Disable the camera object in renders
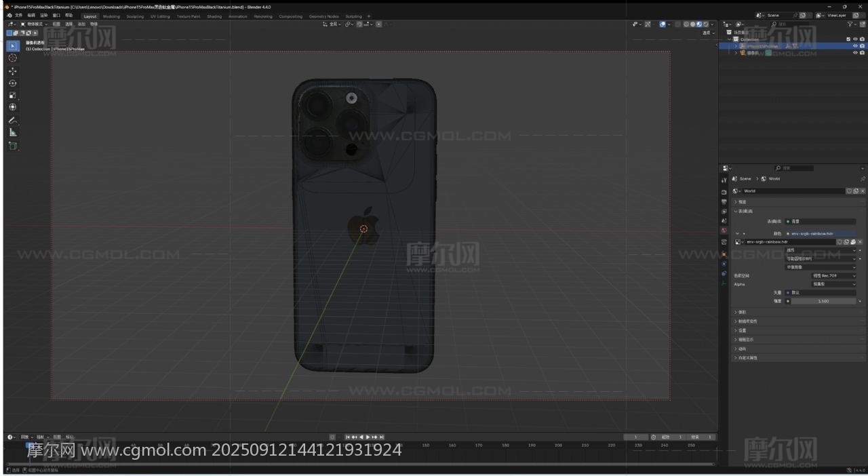The image size is (868, 476). coord(862,53)
